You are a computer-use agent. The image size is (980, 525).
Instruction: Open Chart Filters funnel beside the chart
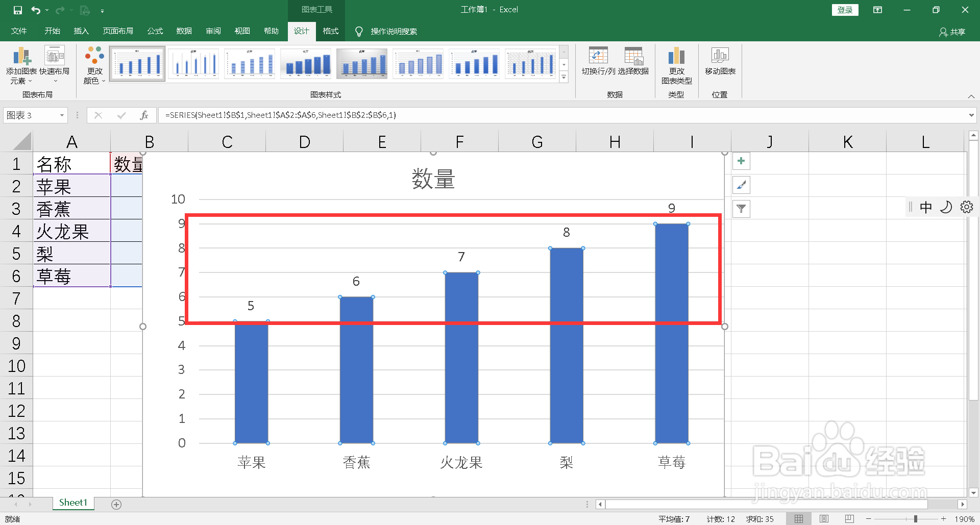click(x=741, y=209)
